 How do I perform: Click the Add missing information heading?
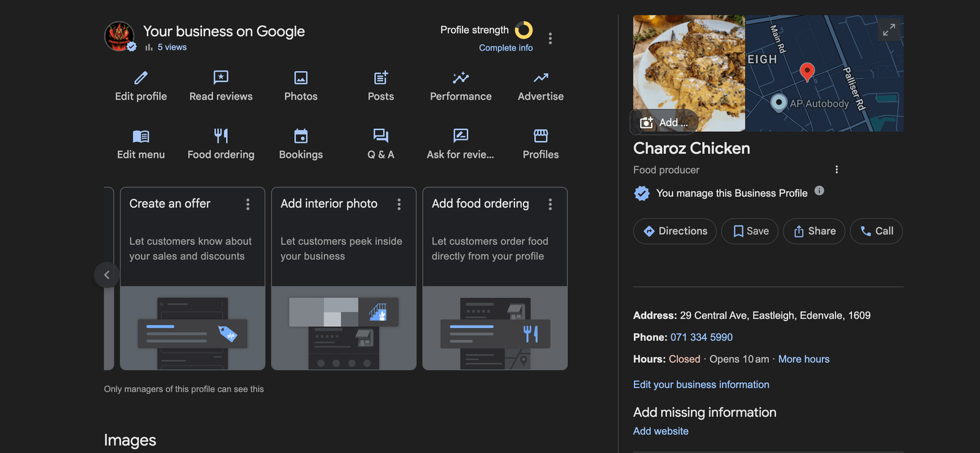click(x=705, y=413)
